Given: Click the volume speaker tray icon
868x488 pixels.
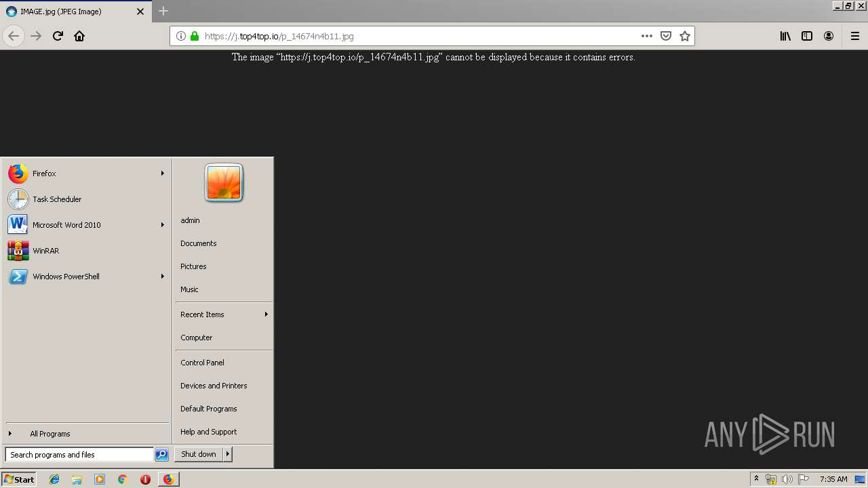Looking at the screenshot, I should tap(787, 479).
